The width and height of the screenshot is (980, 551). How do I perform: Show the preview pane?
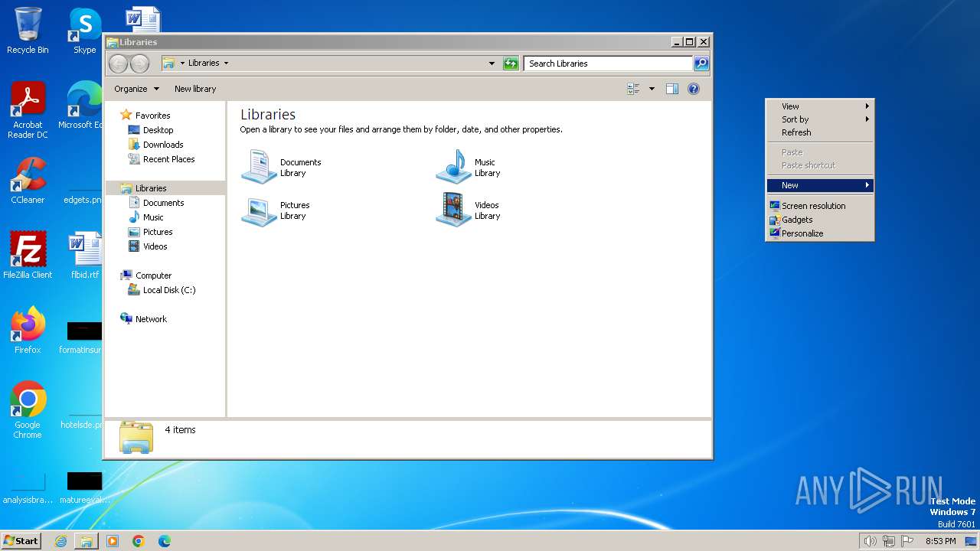(x=671, y=89)
